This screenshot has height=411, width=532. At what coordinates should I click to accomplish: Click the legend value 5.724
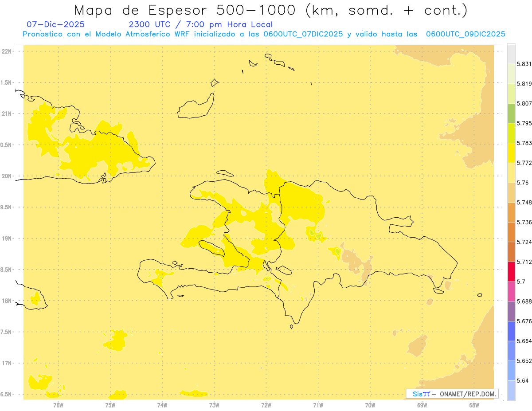(524, 242)
